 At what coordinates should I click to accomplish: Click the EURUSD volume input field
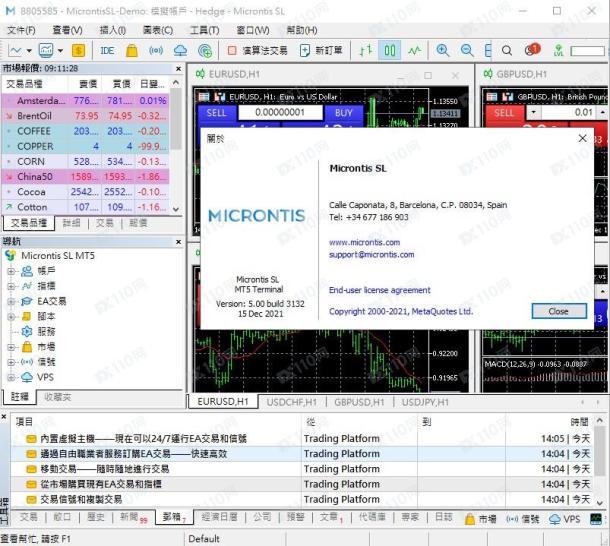[280, 112]
